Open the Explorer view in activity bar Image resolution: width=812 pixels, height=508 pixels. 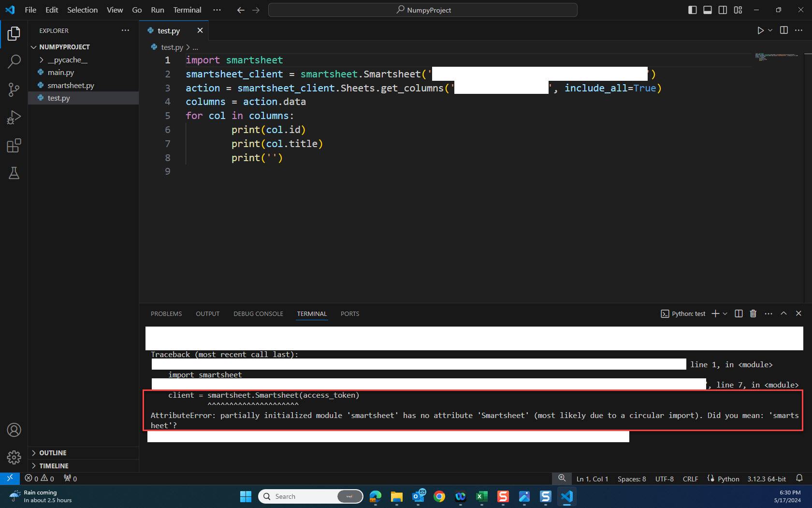tap(14, 33)
